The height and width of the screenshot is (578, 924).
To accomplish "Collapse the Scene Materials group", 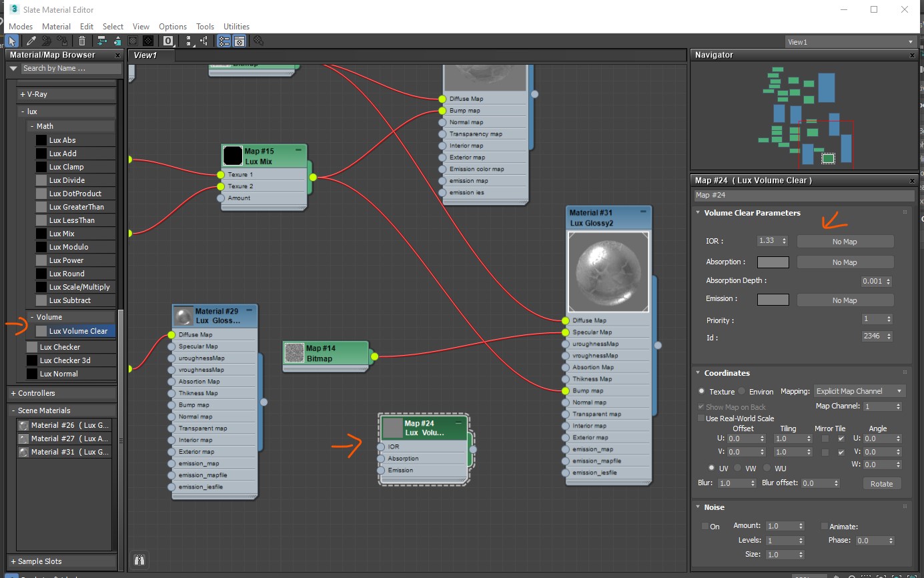I will click(x=13, y=410).
